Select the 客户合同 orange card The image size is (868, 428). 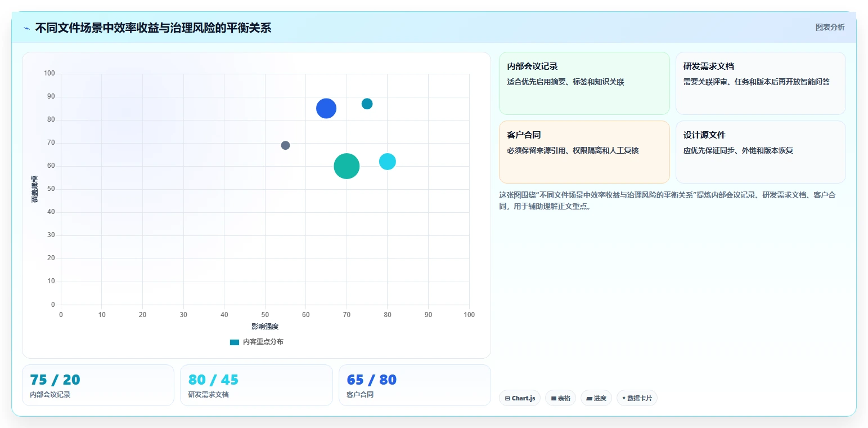[584, 152]
